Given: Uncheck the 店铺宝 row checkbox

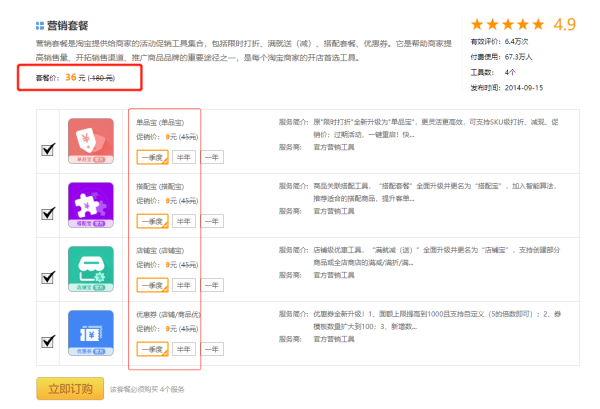Looking at the screenshot, I should point(48,277).
